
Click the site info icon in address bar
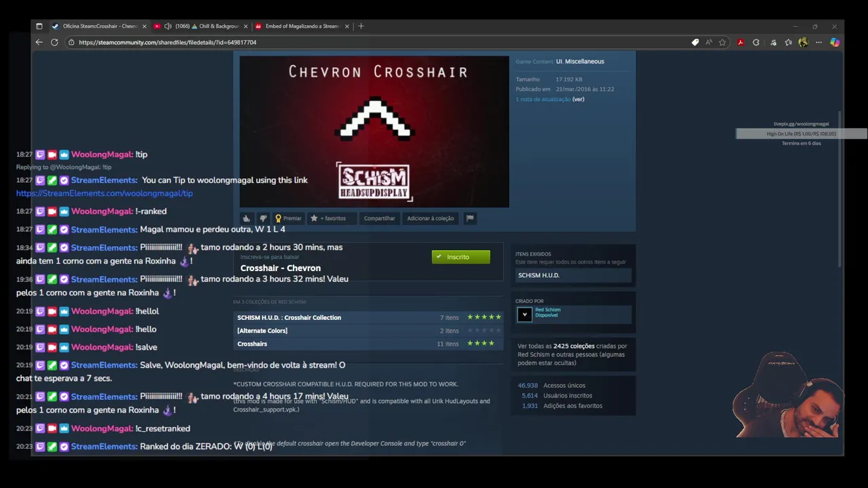[71, 42]
